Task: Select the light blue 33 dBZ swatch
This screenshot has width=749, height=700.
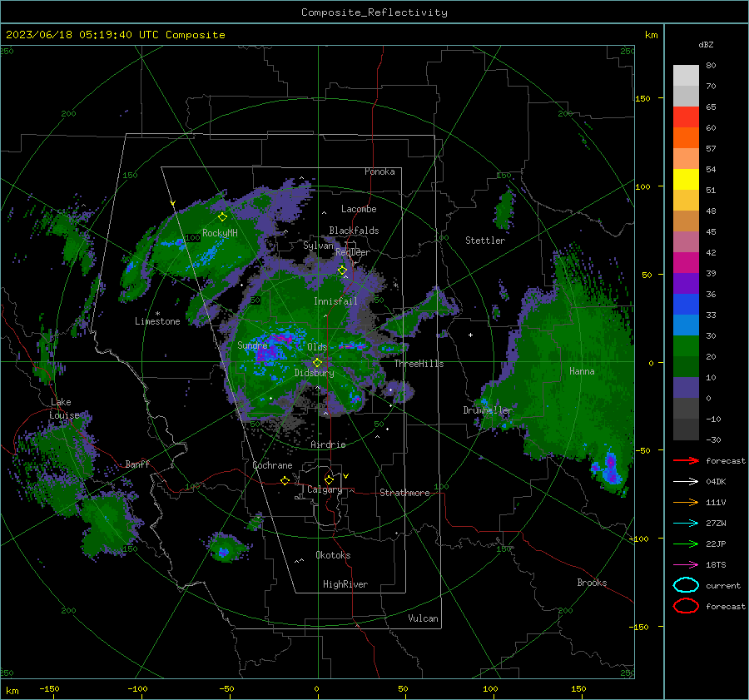Action: click(686, 325)
